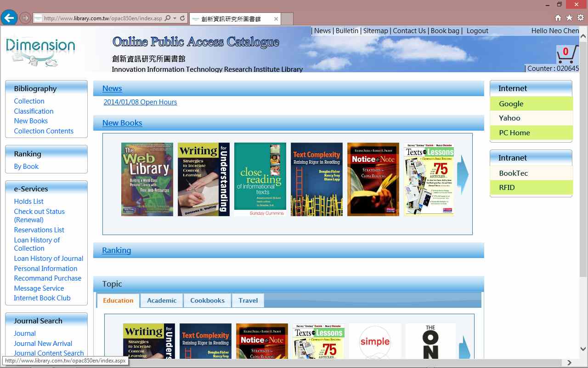Open The Web Library book cover
This screenshot has height=368, width=588.
point(147,179)
